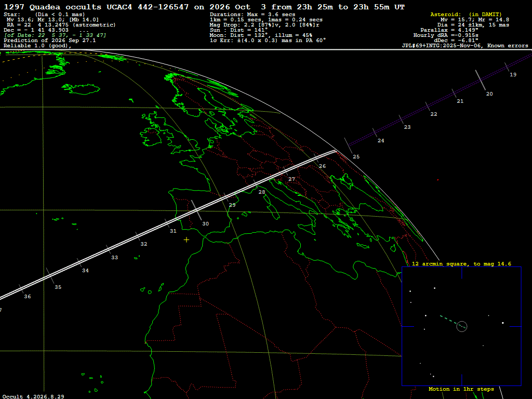Click the title '1297 Quadea occults UCAC4 442-126547'
Screen dimensions: 532x399
(x=96, y=7)
